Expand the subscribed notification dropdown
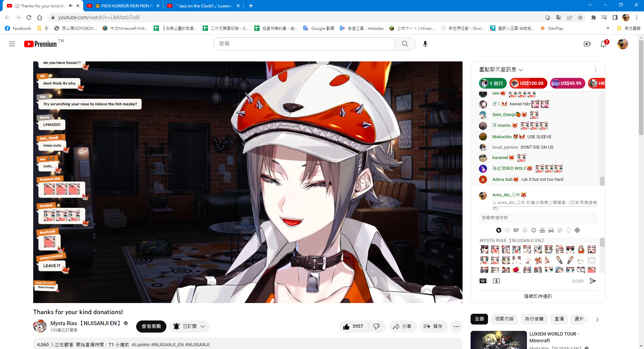This screenshot has width=644, height=349. coord(190,327)
